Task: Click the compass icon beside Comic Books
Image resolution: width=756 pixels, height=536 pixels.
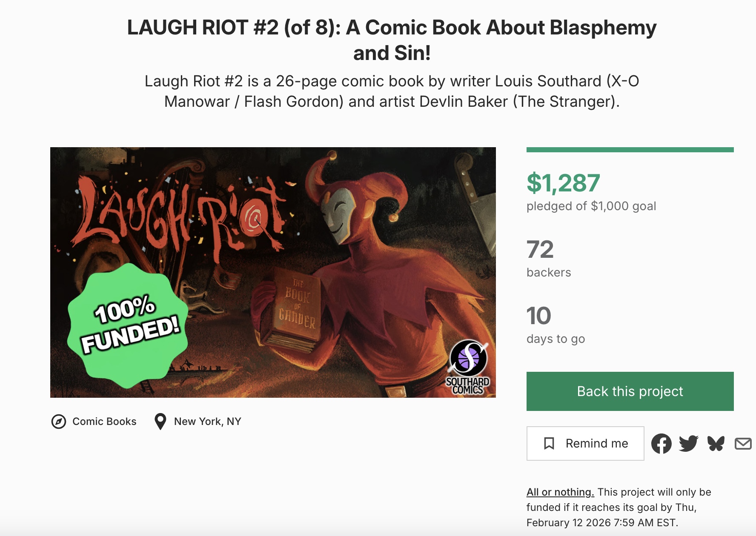Action: pos(59,422)
